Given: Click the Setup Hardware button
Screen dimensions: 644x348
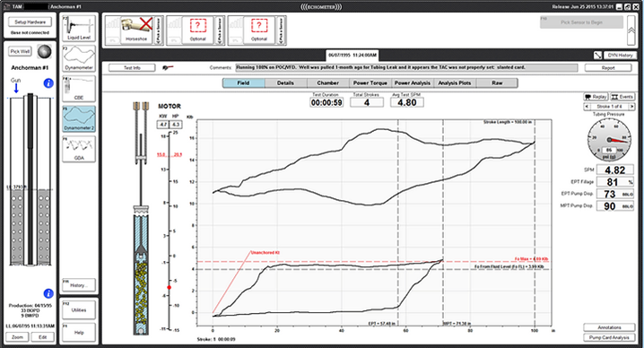Looking at the screenshot, I should [x=30, y=22].
